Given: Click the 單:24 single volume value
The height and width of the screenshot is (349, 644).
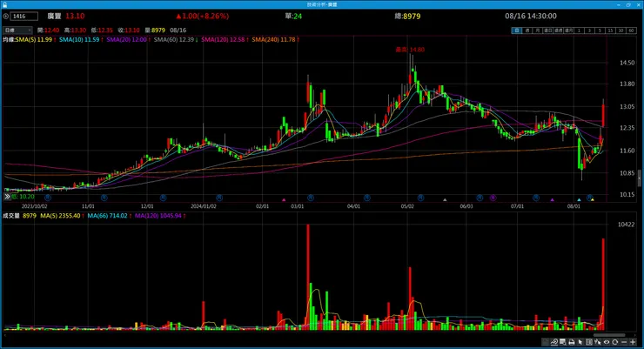Looking at the screenshot, I should click(x=293, y=16).
